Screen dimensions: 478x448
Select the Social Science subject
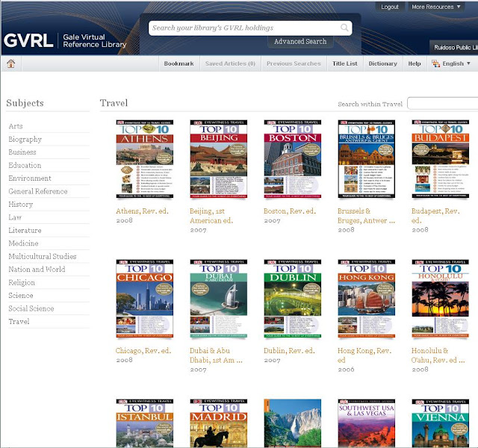click(x=31, y=308)
